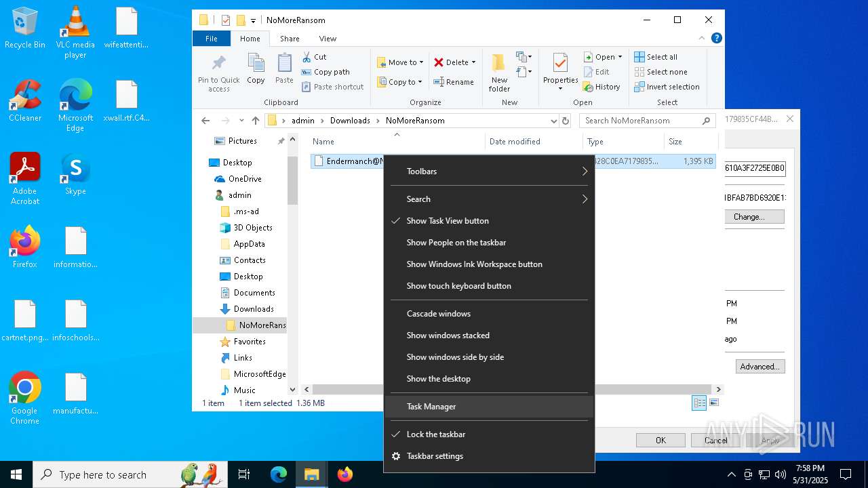Switch to large icons view in status bar
The image size is (868, 488).
[713, 403]
